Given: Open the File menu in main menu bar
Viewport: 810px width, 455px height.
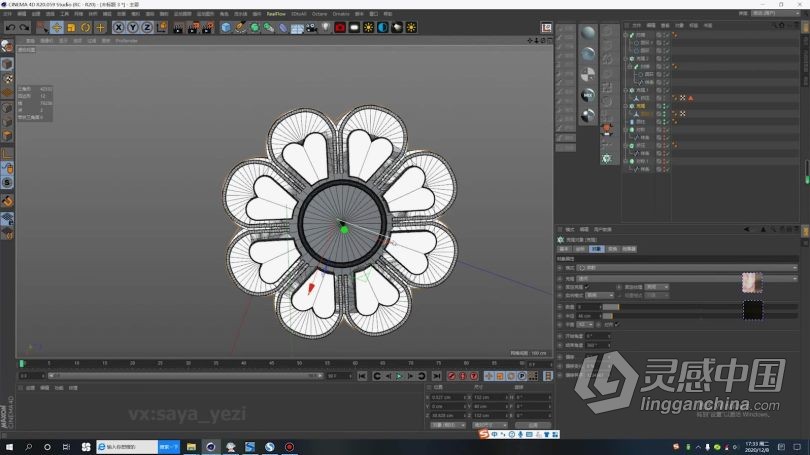Looking at the screenshot, I should point(8,14).
